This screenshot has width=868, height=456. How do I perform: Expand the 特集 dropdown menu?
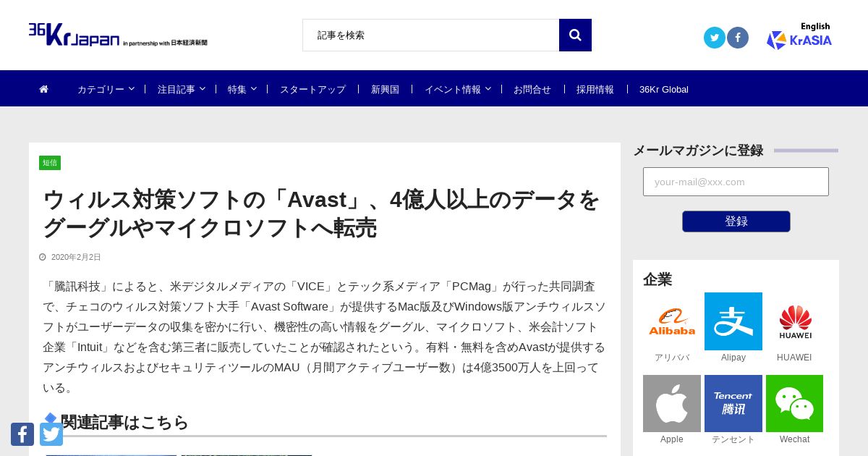242,89
